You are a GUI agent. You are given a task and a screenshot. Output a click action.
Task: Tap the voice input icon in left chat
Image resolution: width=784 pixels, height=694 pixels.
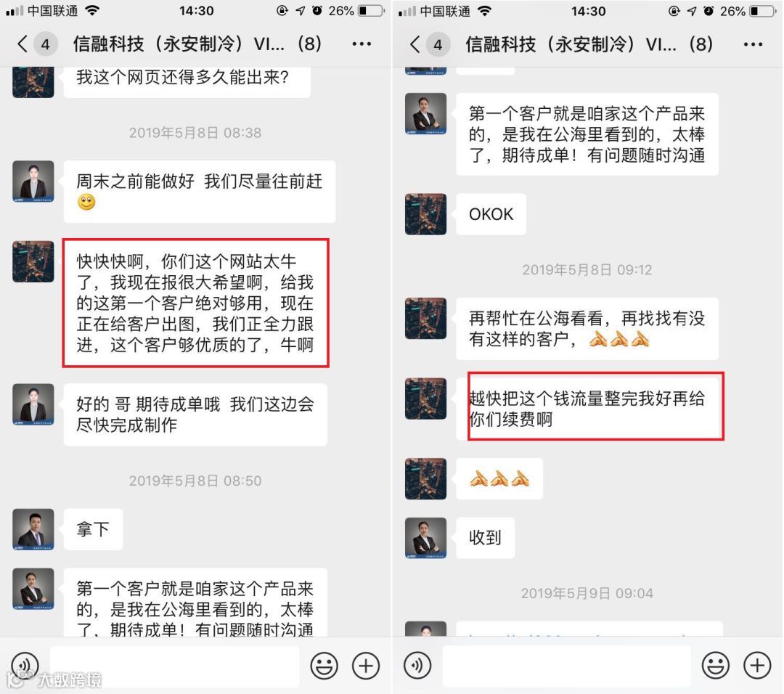[25, 666]
